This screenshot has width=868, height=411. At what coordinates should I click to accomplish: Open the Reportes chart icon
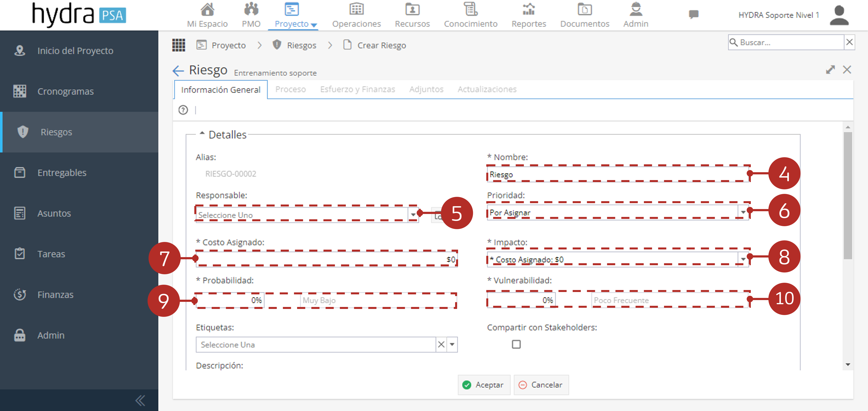point(528,9)
